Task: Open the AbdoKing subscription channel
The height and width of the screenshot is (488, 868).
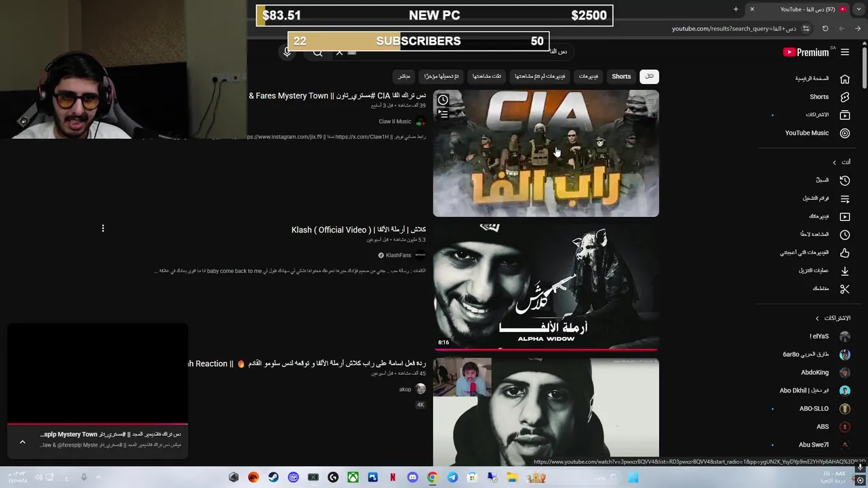Action: click(x=814, y=372)
